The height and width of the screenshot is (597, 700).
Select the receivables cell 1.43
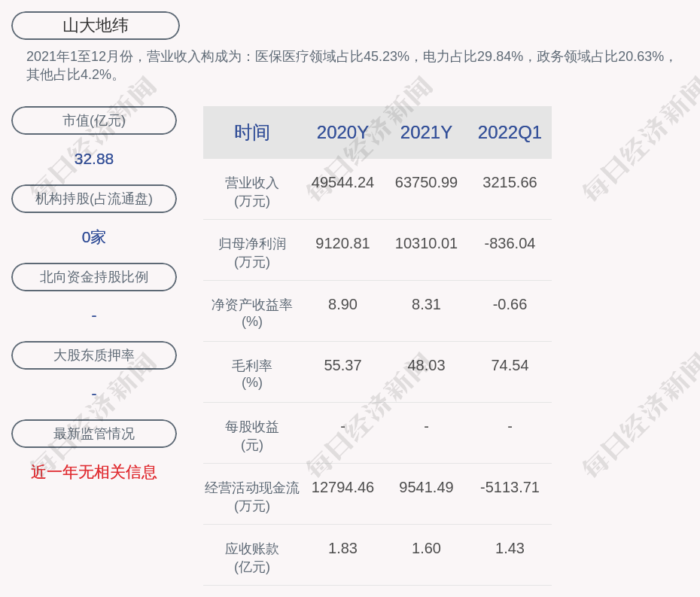(x=510, y=548)
